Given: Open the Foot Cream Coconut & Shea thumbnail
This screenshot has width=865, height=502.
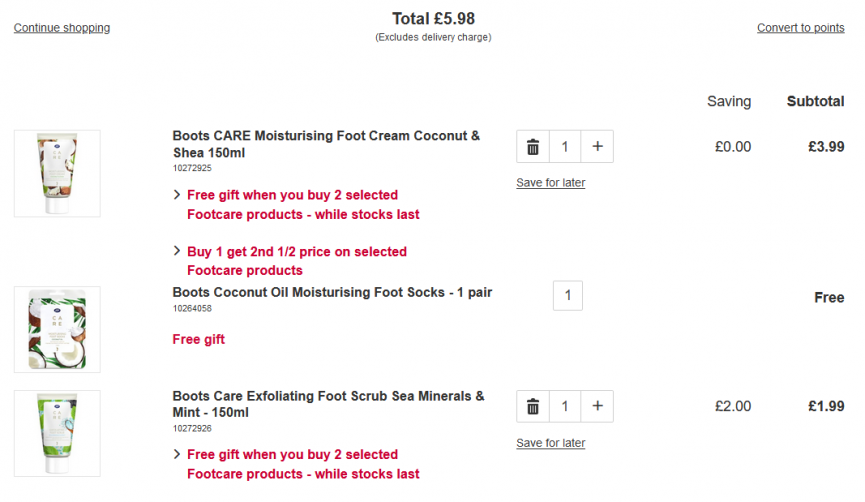Looking at the screenshot, I should 57,173.
